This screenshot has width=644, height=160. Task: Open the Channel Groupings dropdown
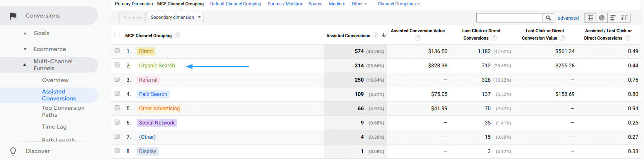tap(398, 4)
